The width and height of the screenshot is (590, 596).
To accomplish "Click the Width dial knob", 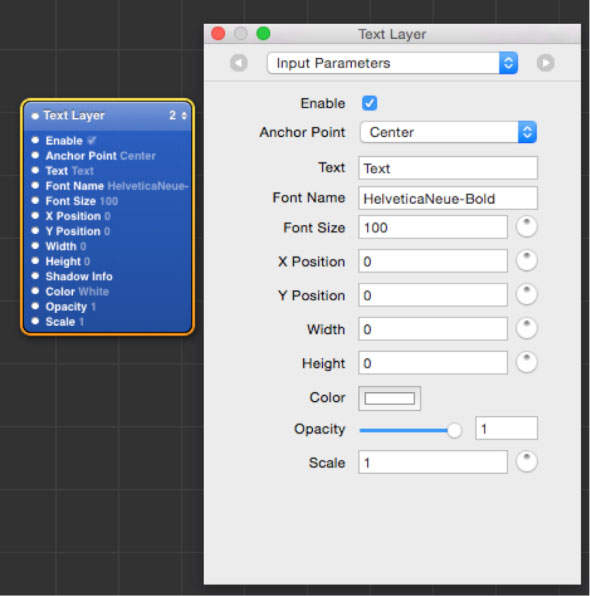I will 527,328.
